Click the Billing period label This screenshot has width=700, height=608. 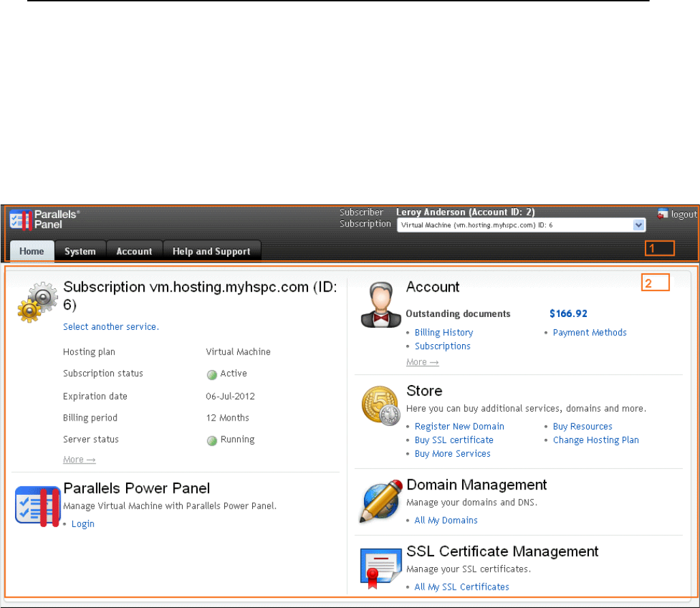point(90,418)
